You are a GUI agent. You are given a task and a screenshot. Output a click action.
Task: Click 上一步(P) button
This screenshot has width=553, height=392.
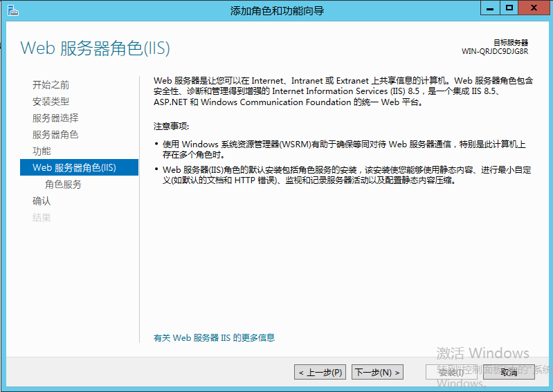coord(320,372)
